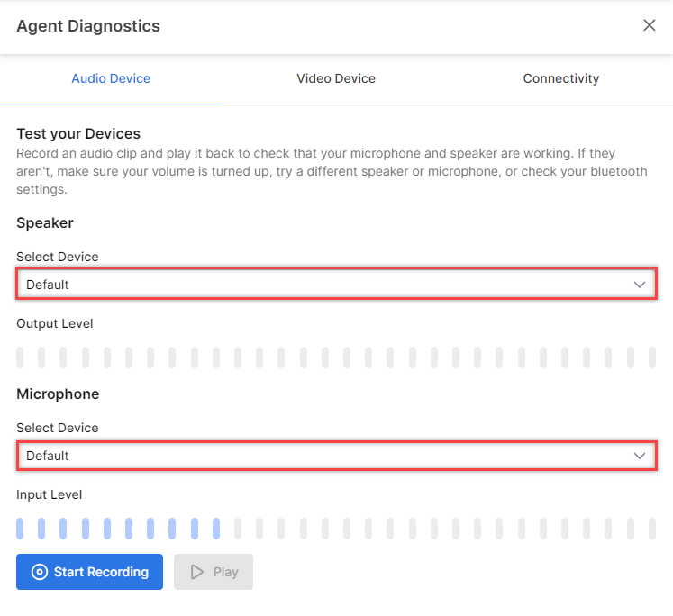Close the Agent Diagnostics dialog
The height and width of the screenshot is (616, 673).
point(649,25)
